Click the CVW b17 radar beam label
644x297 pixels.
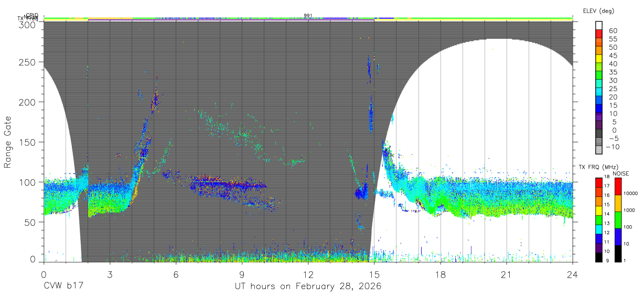[x=63, y=287]
